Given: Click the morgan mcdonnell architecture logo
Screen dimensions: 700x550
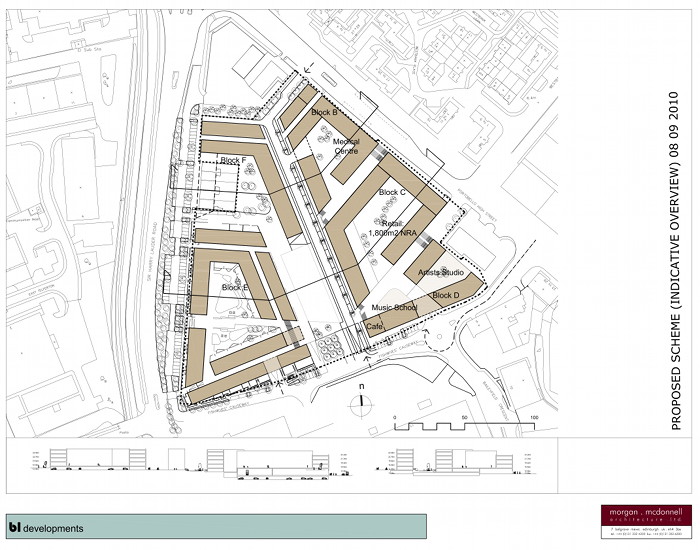Looking at the screenshot, I should 646,521.
